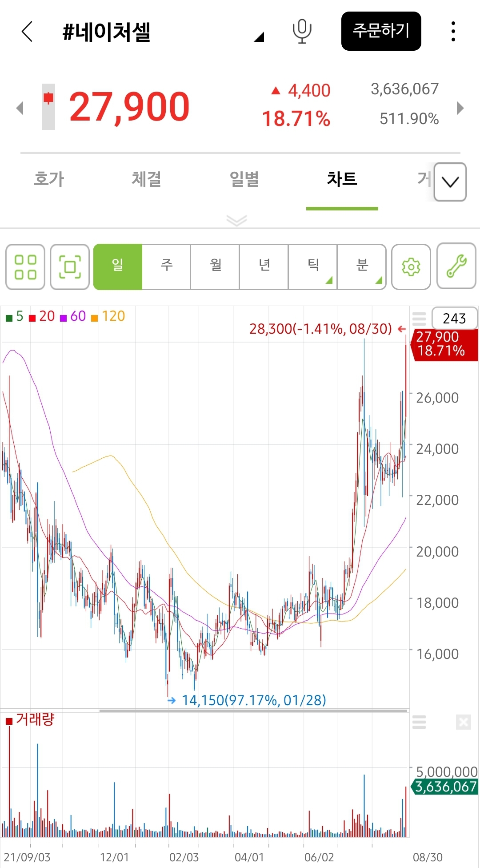Open the chart tools wrench icon
This screenshot has height=868, width=480.
pyautogui.click(x=456, y=266)
